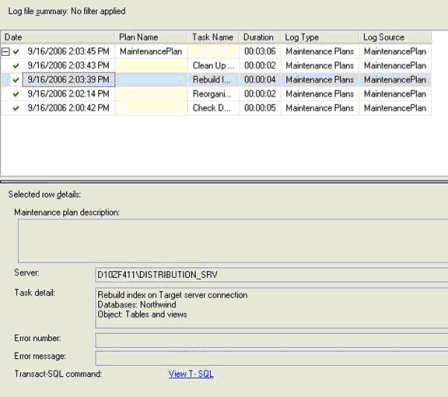Select the Clean Up task name cell
448x397 pixels.
[213, 65]
